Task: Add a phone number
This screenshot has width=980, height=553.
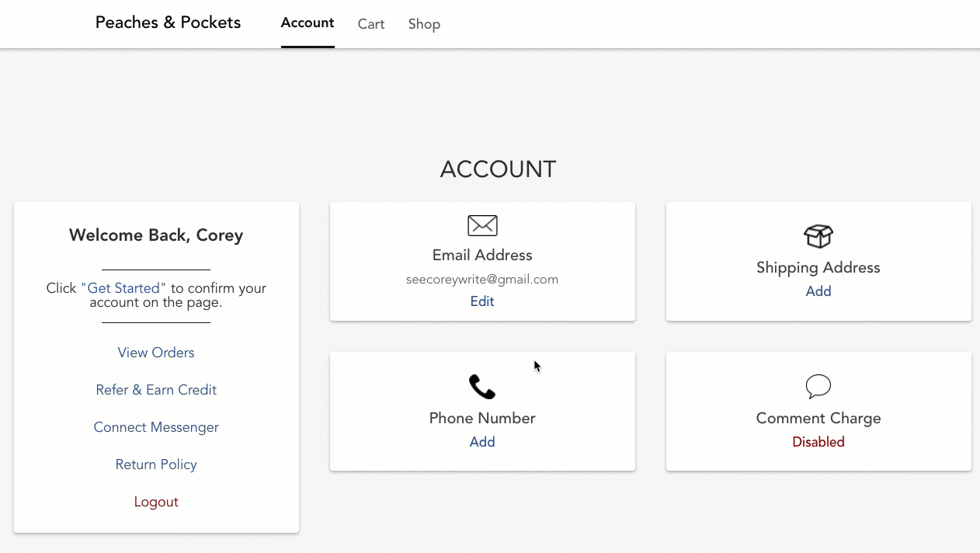Action: tap(482, 442)
